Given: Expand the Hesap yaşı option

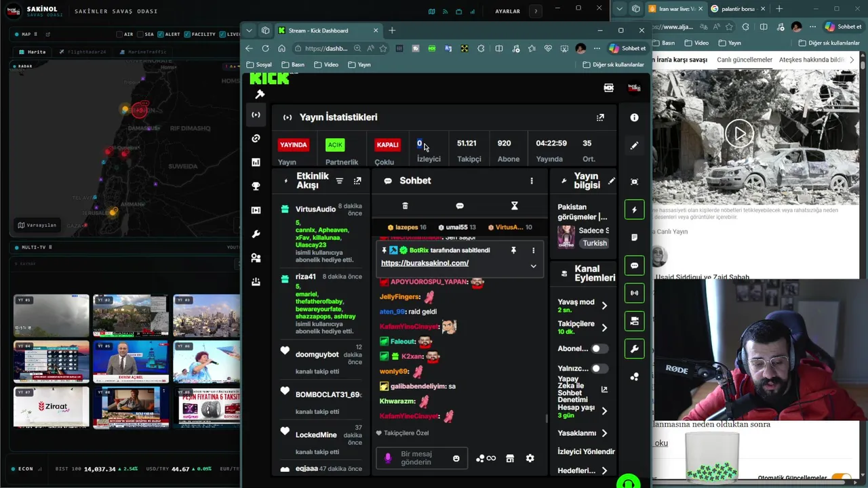Looking at the screenshot, I should point(604,411).
